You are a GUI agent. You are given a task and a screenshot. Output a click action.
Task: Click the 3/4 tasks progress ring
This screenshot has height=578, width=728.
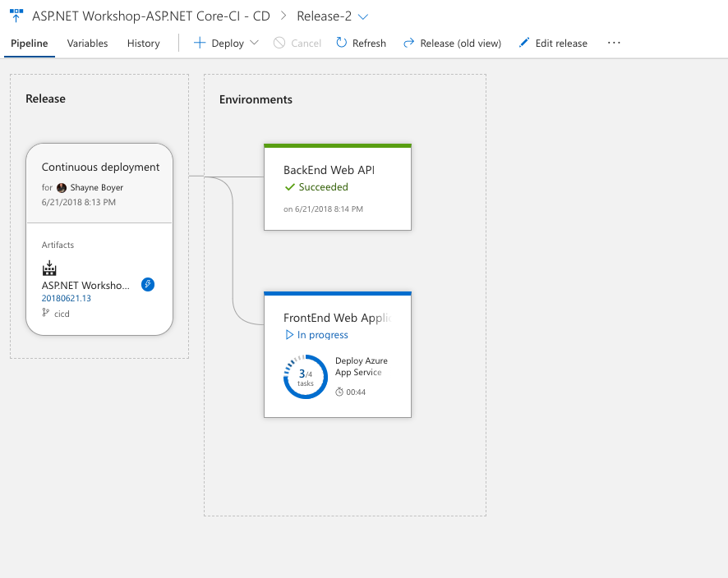coord(306,377)
